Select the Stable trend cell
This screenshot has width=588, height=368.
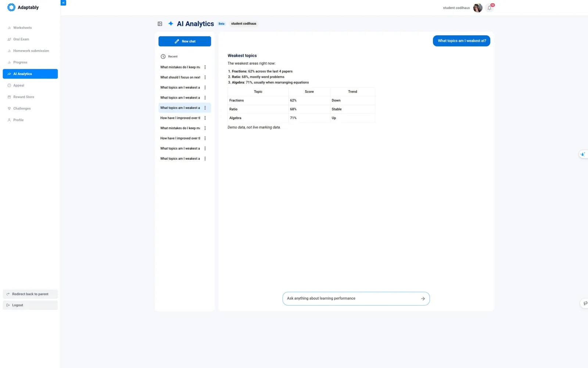pos(352,109)
